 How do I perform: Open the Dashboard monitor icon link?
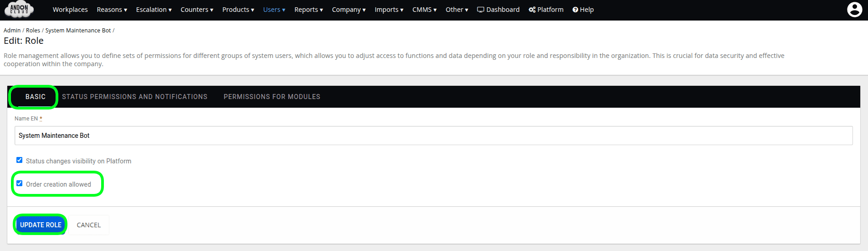[x=480, y=10]
